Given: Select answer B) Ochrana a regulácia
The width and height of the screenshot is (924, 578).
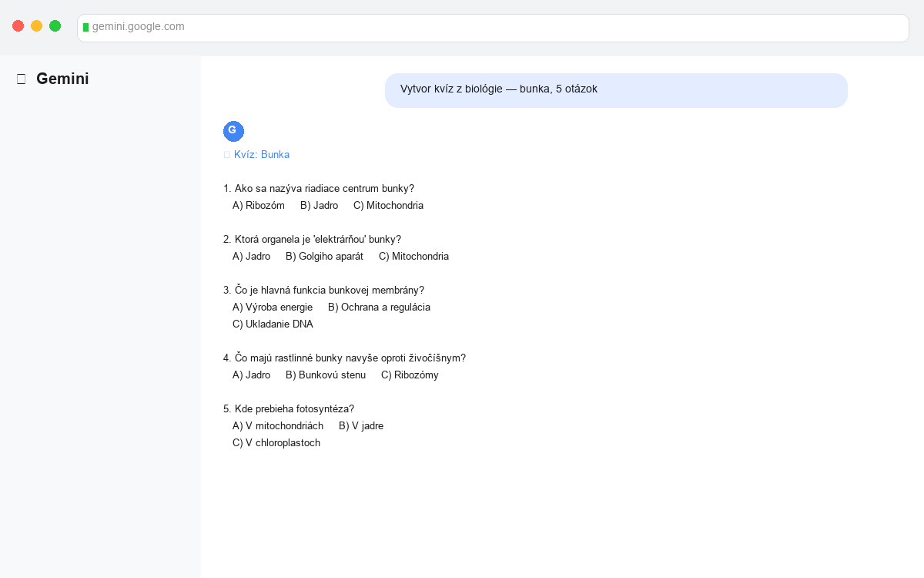Looking at the screenshot, I should pos(380,307).
